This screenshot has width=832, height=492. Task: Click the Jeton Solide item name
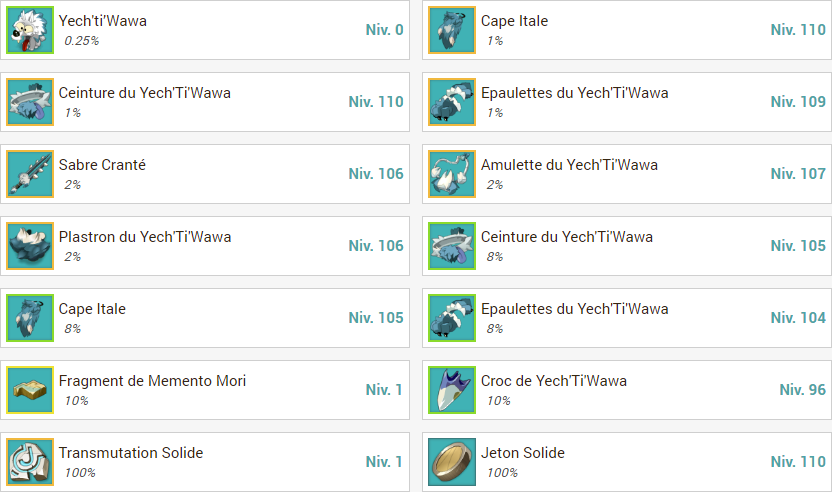pos(523,453)
